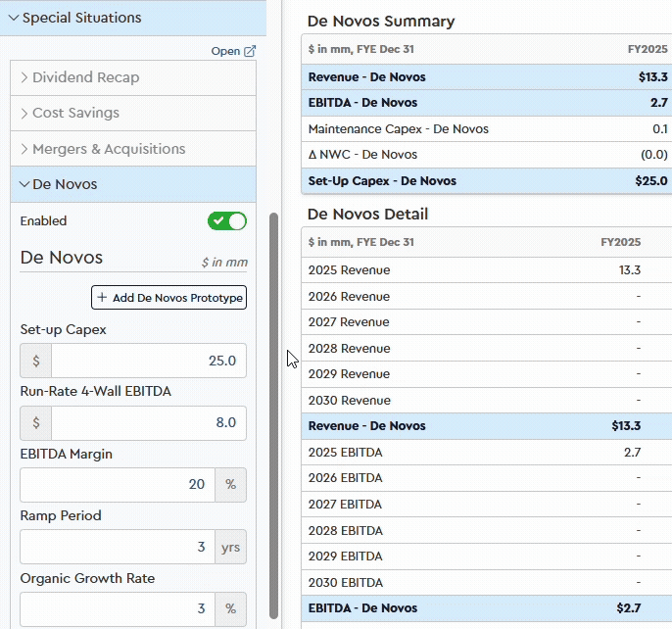Click the plus icon on Add De Novos Prototype
This screenshot has height=629, width=672.
pyautogui.click(x=102, y=298)
